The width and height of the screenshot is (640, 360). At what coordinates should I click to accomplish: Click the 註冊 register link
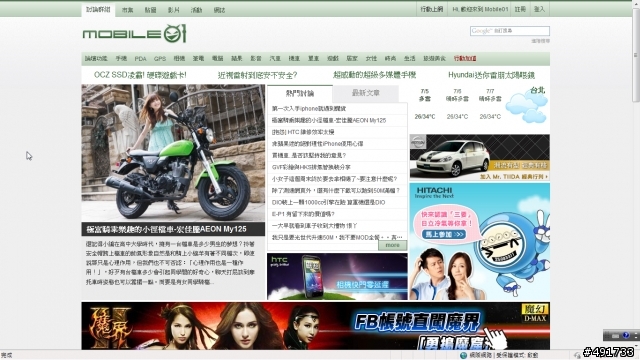pos(520,9)
